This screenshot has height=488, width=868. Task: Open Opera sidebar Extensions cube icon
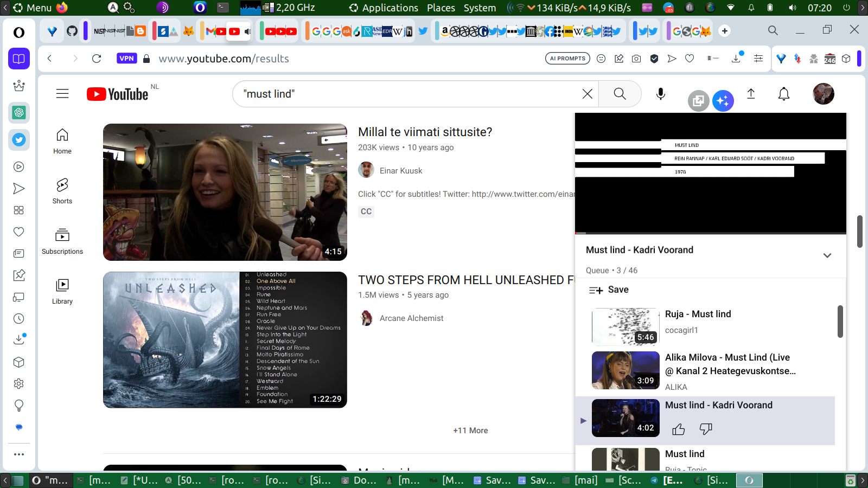(x=19, y=362)
